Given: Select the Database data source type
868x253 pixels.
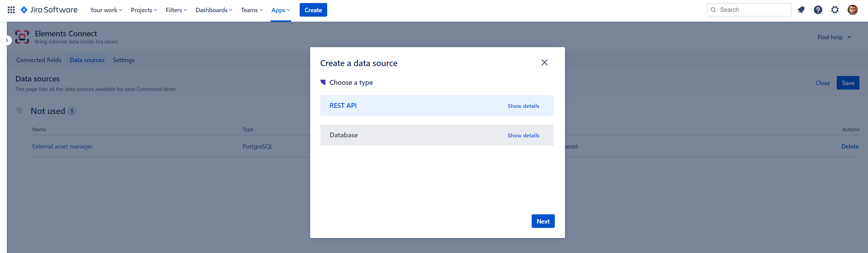Looking at the screenshot, I should pos(343,135).
